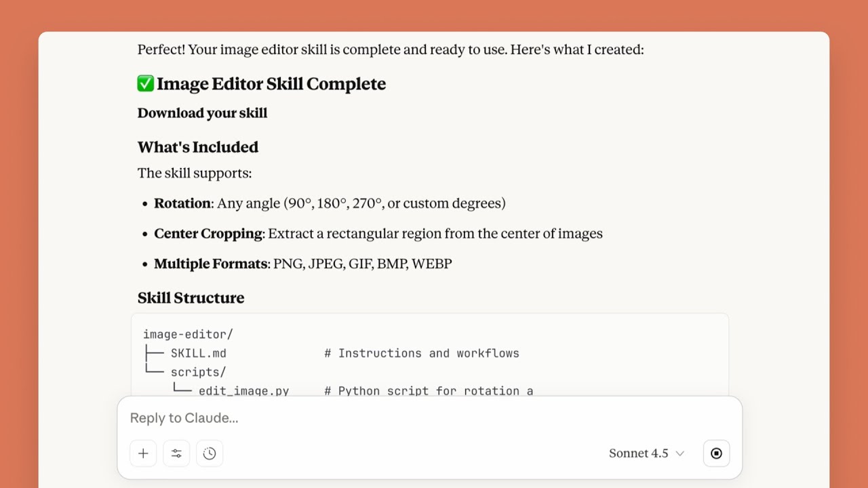The width and height of the screenshot is (868, 488).
Task: Open the Sonnet 4.5 model selector
Action: click(638, 453)
